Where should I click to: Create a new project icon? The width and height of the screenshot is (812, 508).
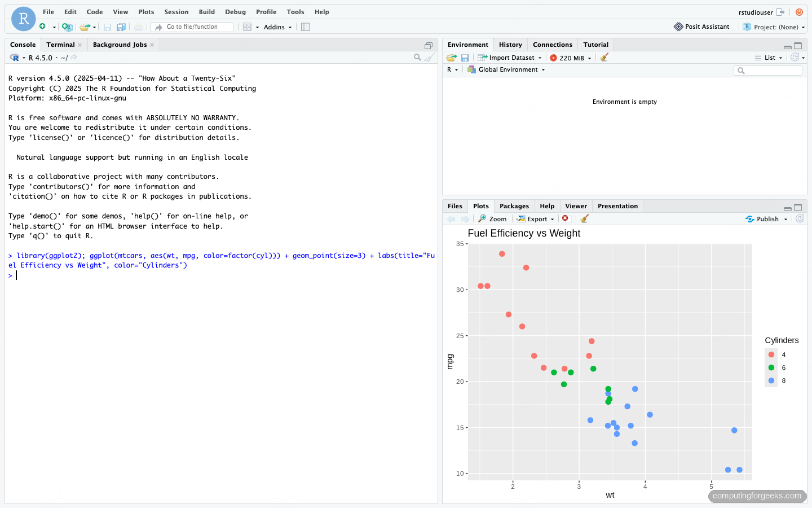tap(67, 27)
